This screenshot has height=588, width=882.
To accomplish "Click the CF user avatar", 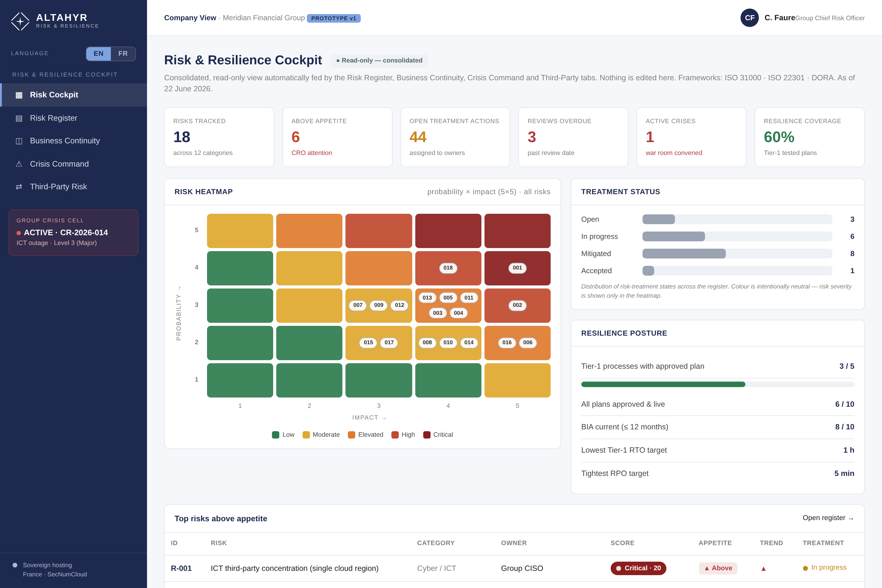I will 749,18.
